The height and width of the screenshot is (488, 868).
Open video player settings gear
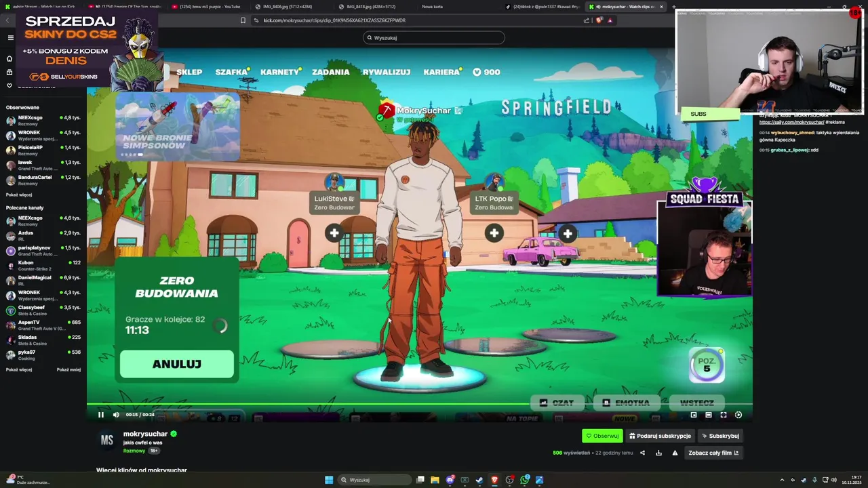click(x=738, y=415)
